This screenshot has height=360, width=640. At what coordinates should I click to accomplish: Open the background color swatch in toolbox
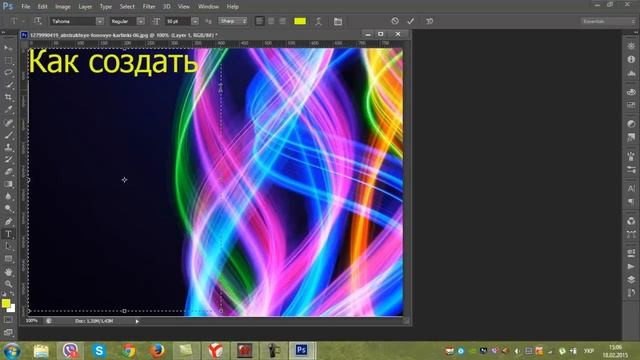click(12, 309)
